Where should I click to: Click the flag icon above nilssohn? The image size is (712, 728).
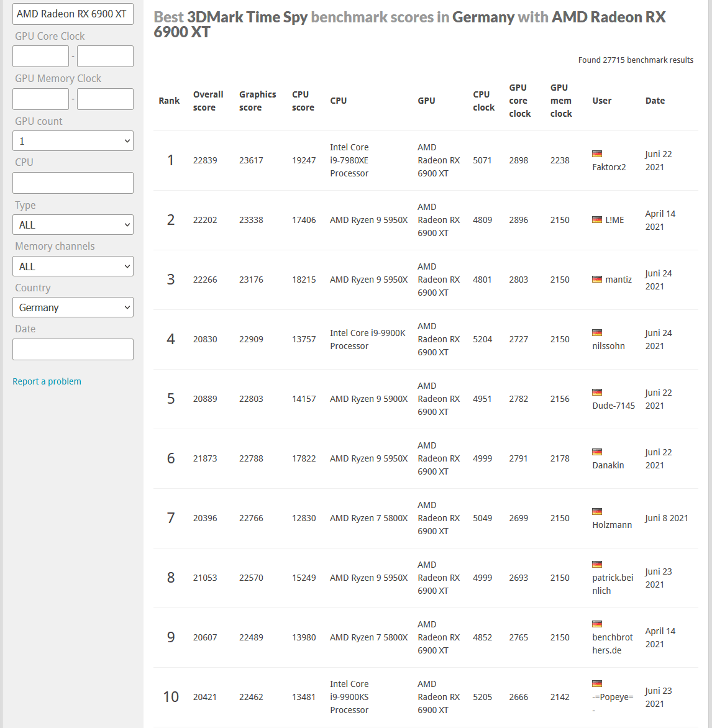click(x=597, y=332)
